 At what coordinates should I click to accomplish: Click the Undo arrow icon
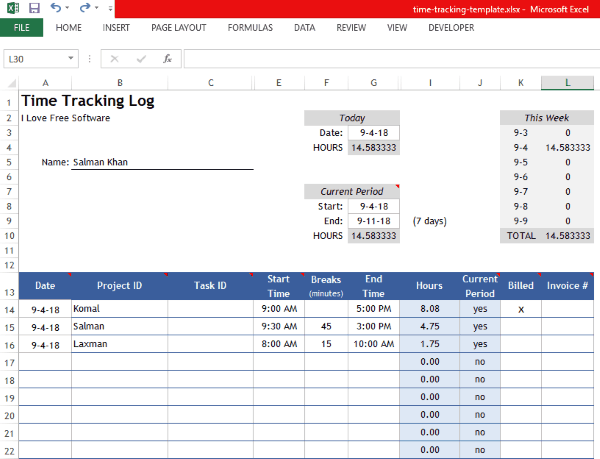pyautogui.click(x=55, y=8)
